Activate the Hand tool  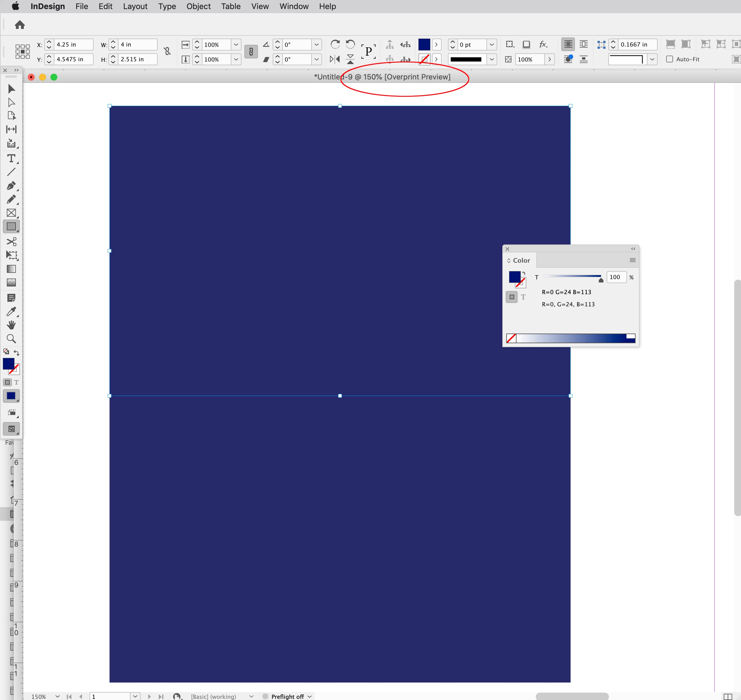11,325
